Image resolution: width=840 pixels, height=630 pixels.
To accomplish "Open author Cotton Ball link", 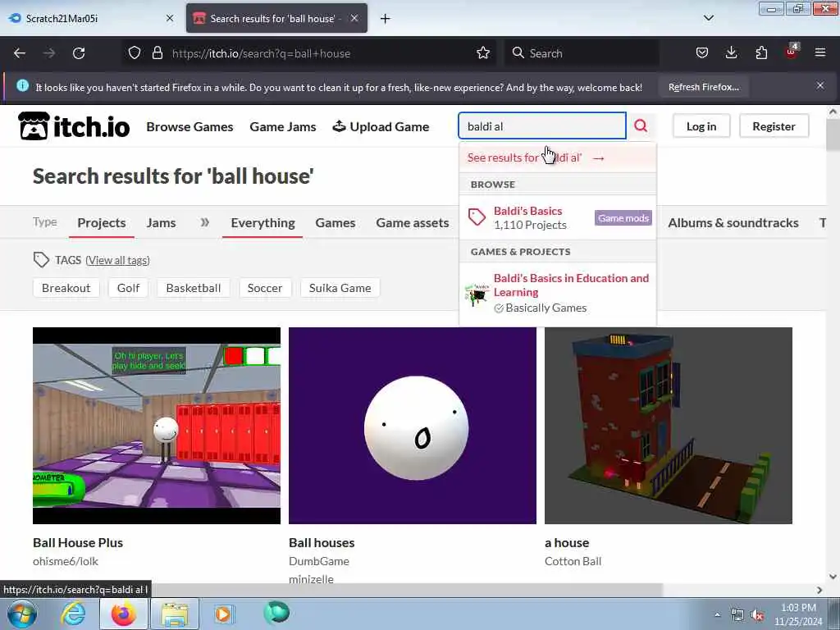I will (x=573, y=561).
